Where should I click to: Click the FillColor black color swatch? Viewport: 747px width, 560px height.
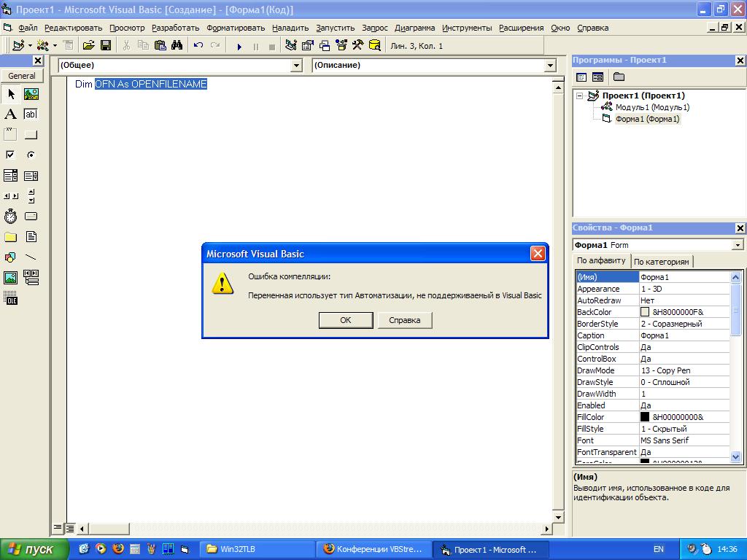pyautogui.click(x=645, y=416)
